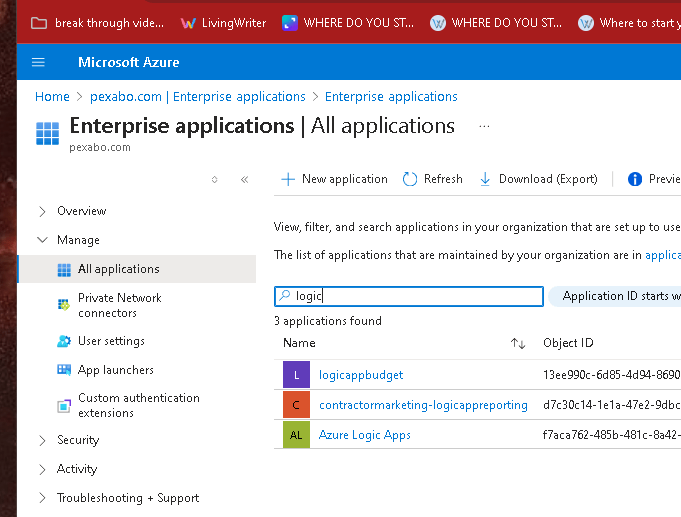Open the Application ID starts with filter
681x517 pixels.
pyautogui.click(x=615, y=296)
